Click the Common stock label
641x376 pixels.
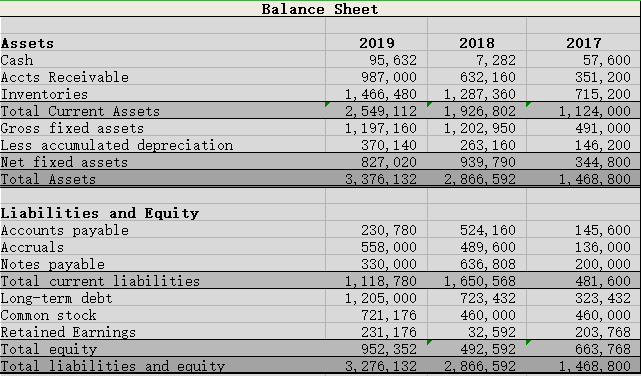[49, 315]
